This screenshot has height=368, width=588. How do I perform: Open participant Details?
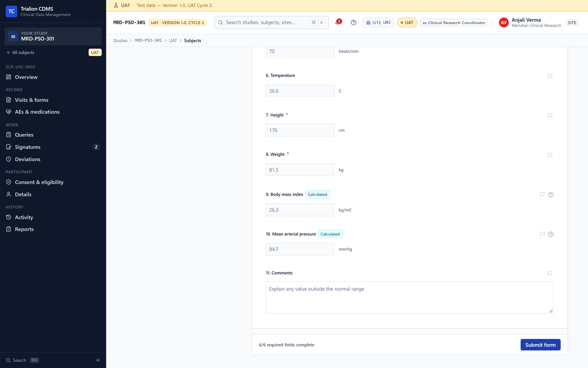coord(53,194)
